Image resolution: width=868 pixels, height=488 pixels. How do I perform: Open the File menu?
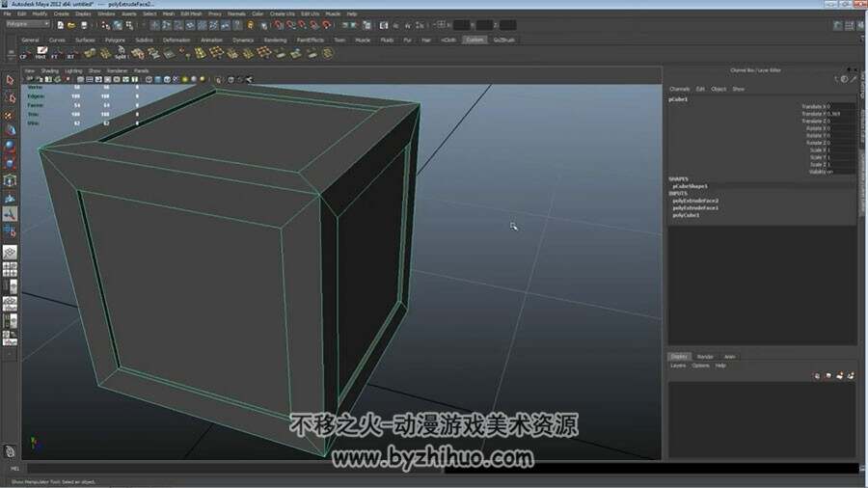point(7,14)
